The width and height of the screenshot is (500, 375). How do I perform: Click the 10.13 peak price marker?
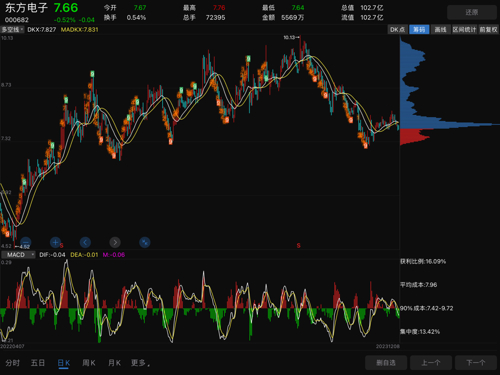[291, 37]
